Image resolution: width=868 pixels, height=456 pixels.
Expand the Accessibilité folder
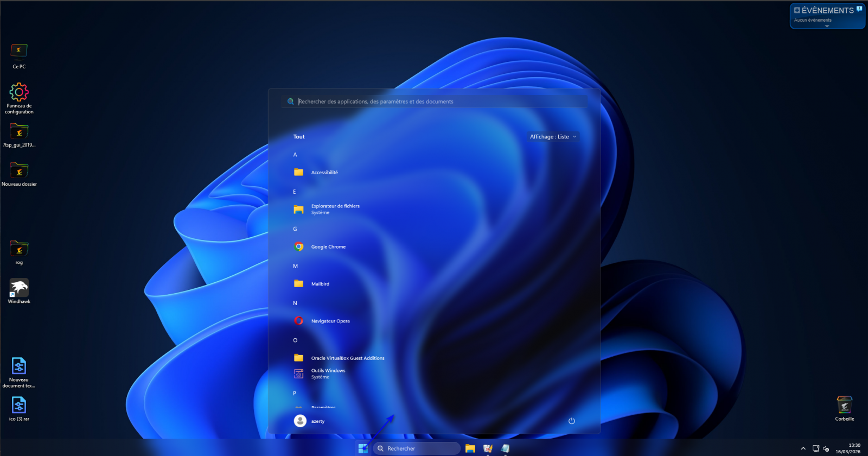click(x=324, y=172)
